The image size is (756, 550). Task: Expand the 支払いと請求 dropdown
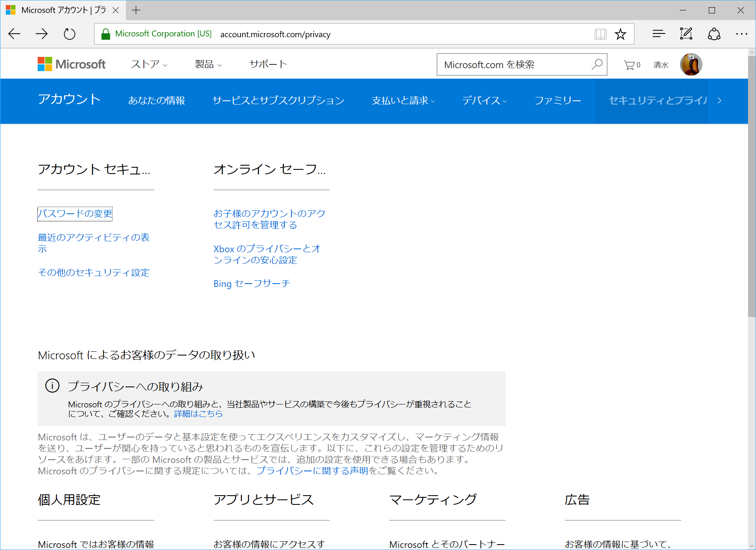[x=402, y=100]
